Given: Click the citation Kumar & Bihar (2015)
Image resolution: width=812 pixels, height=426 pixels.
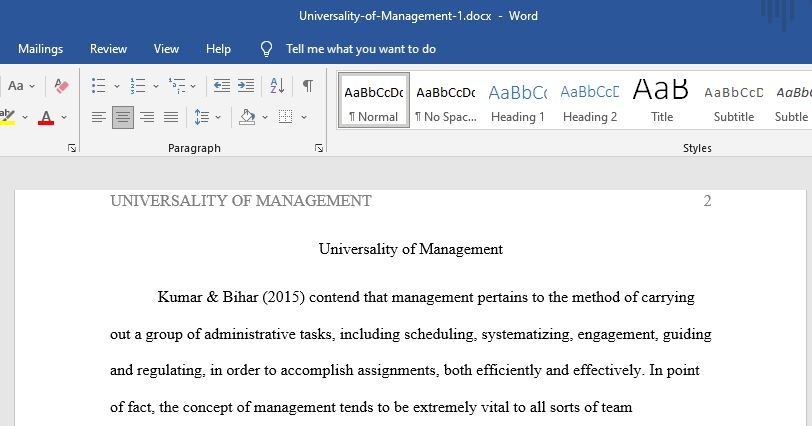Looking at the screenshot, I should pyautogui.click(x=231, y=297).
